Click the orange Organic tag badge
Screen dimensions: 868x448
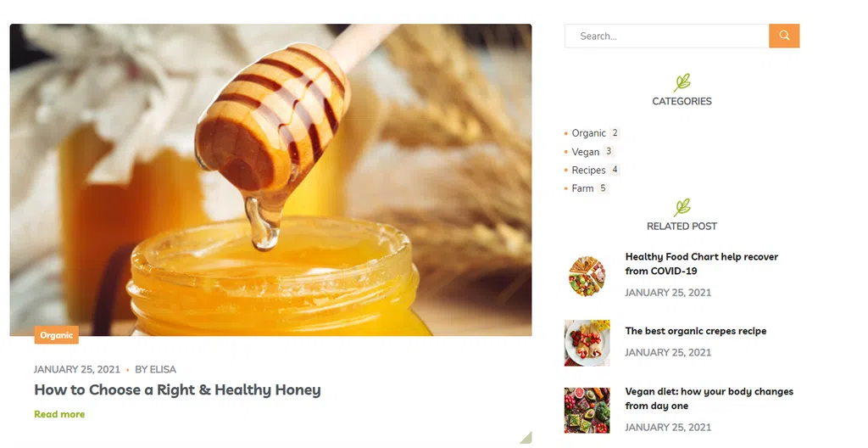pos(57,335)
